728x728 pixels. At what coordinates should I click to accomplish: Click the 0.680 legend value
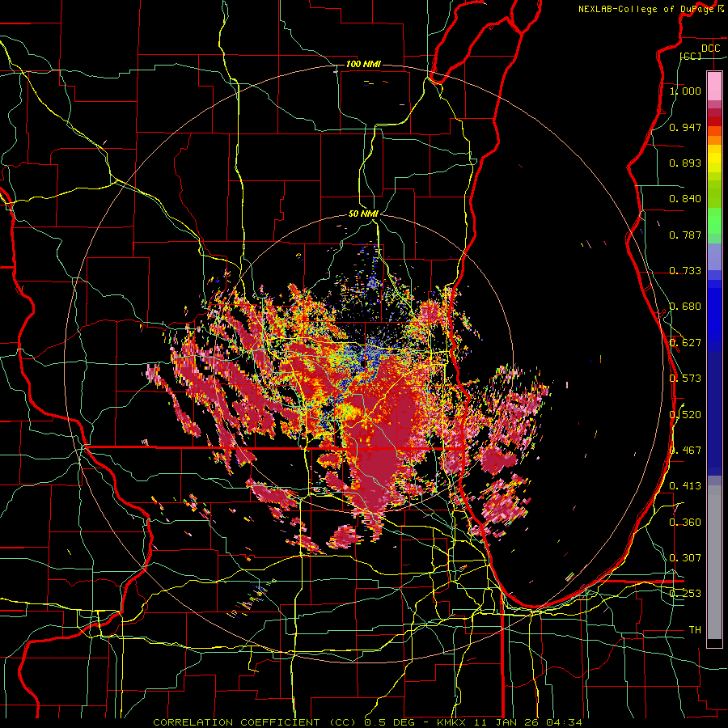685,307
